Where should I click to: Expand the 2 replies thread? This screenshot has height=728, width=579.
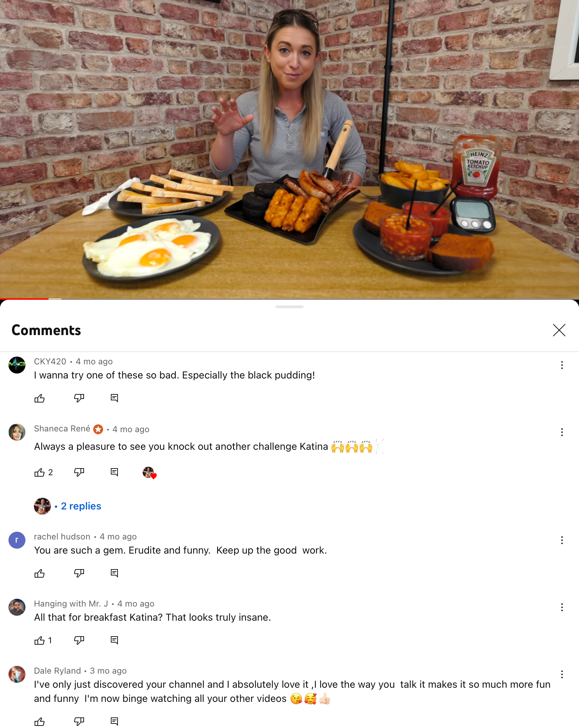[x=81, y=506]
